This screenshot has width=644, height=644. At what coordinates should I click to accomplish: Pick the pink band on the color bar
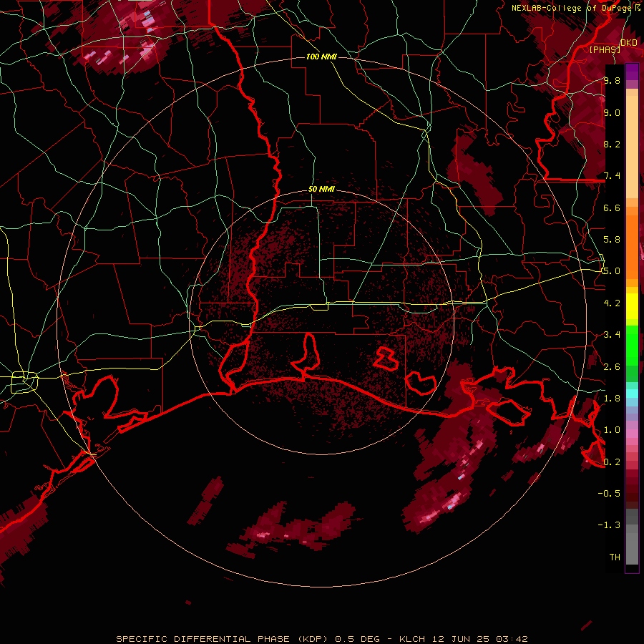click(632, 434)
